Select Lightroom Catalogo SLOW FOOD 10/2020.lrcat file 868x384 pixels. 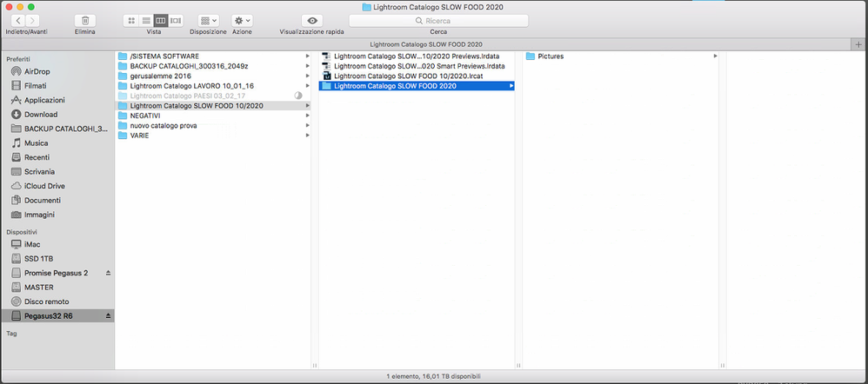pos(417,76)
